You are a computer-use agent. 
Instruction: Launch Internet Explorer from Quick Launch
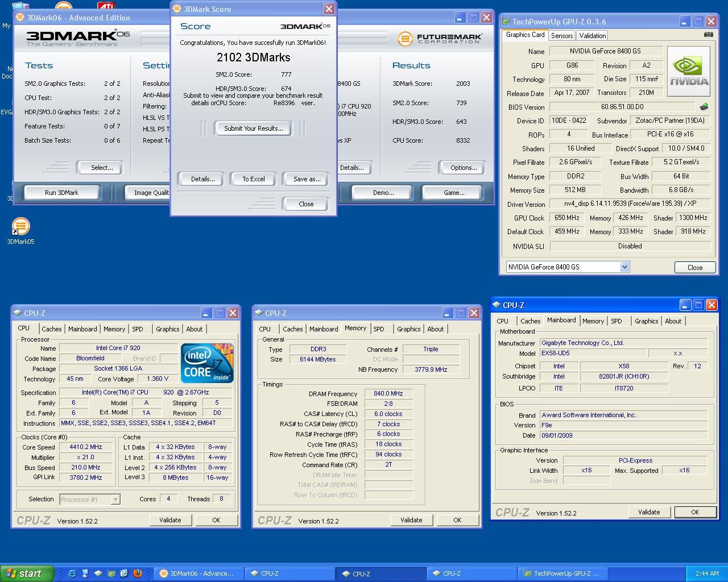pos(72,573)
